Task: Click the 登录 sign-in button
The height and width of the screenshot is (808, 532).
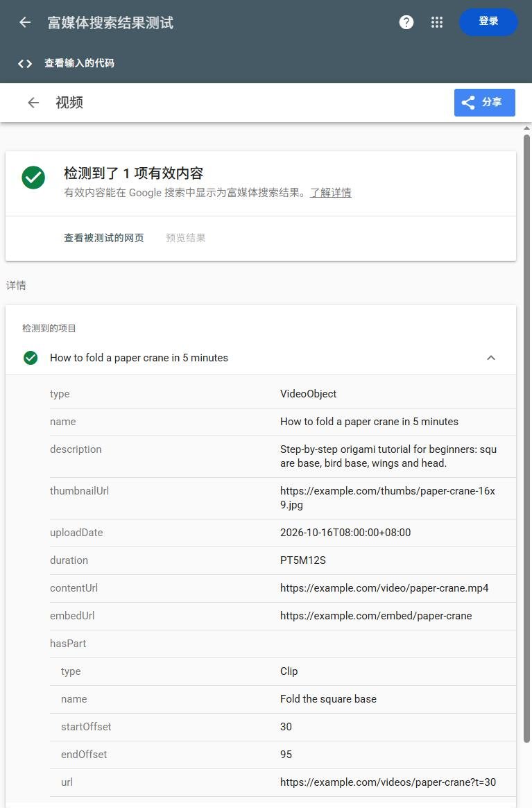Action: 488,22
